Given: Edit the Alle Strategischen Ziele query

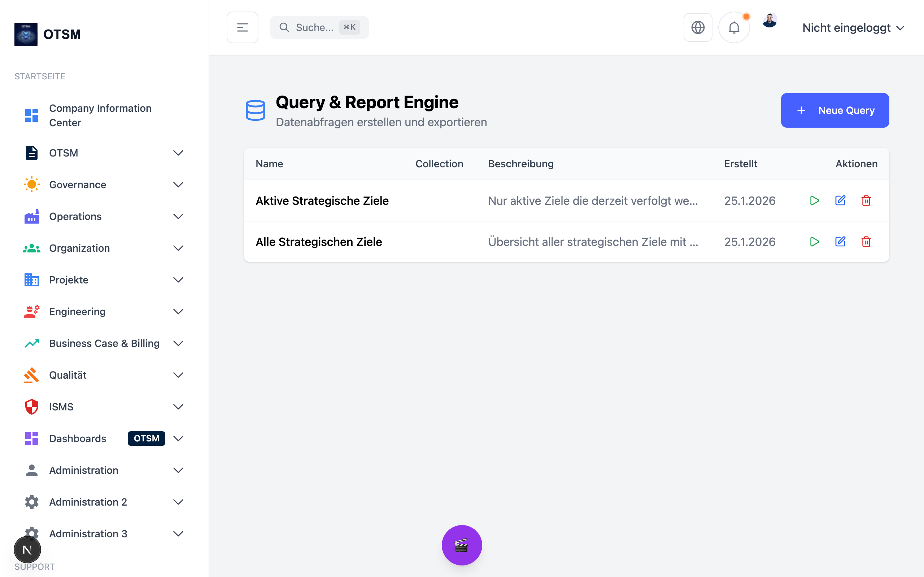Looking at the screenshot, I should point(840,242).
